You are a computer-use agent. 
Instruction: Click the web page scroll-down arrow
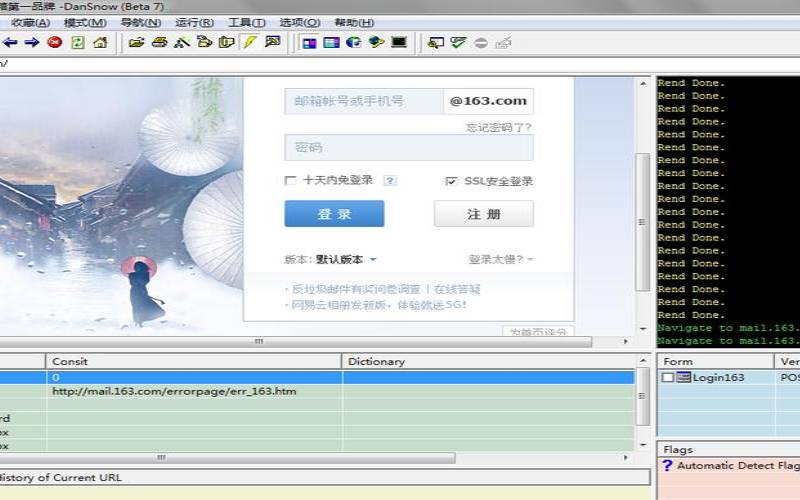pos(643,329)
